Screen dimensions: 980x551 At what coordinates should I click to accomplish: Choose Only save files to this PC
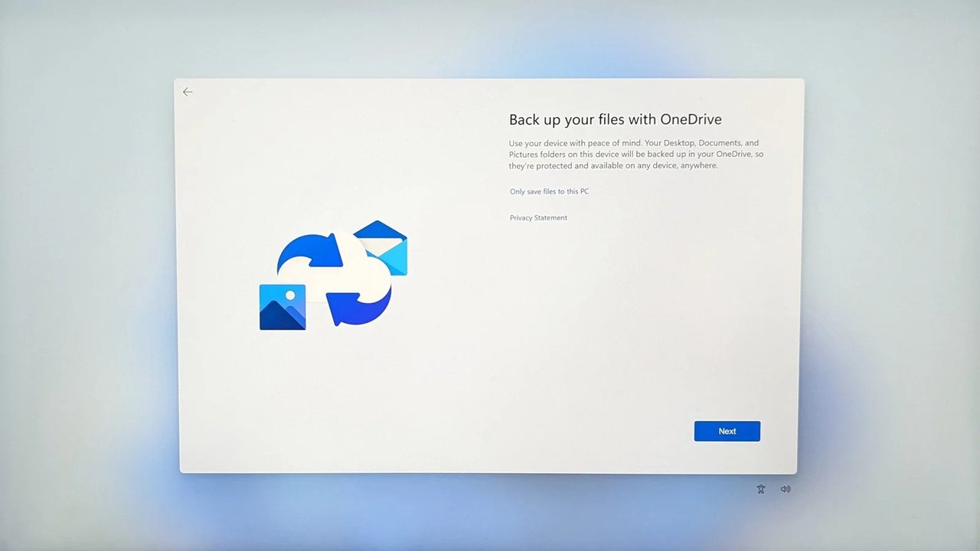click(x=550, y=191)
